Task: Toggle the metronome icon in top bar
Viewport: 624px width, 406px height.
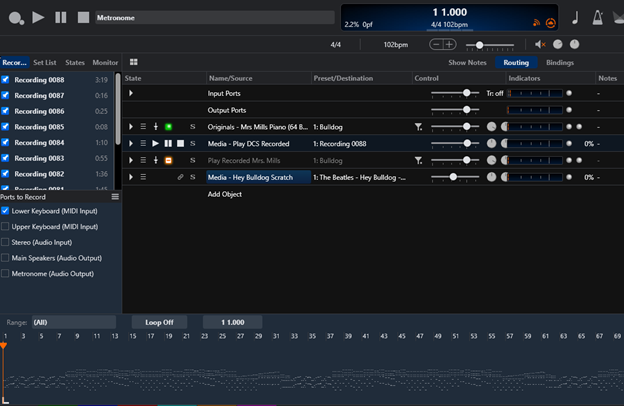Action: [x=598, y=18]
